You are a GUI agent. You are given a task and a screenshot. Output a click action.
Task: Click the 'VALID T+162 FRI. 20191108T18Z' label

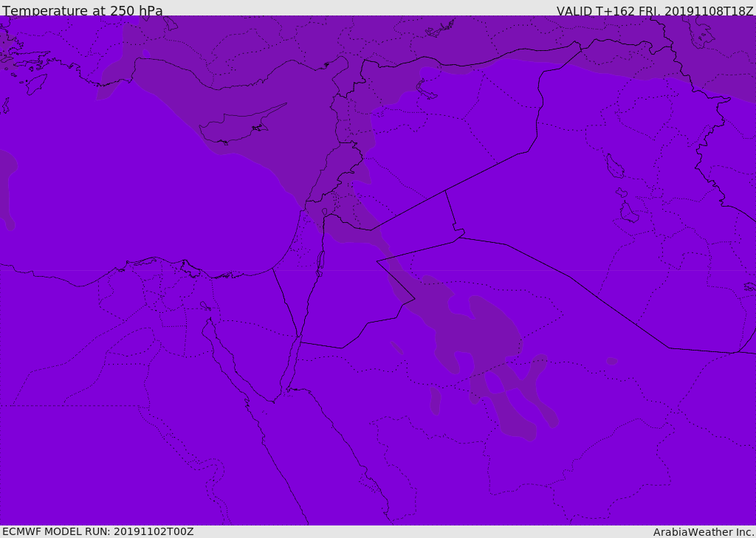click(x=655, y=10)
